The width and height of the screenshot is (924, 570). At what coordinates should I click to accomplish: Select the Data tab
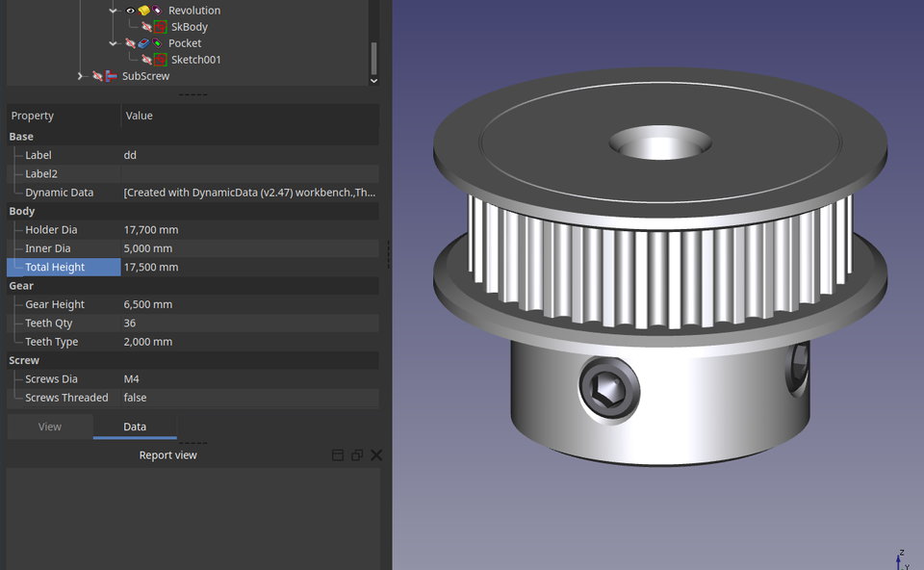pyautogui.click(x=134, y=427)
